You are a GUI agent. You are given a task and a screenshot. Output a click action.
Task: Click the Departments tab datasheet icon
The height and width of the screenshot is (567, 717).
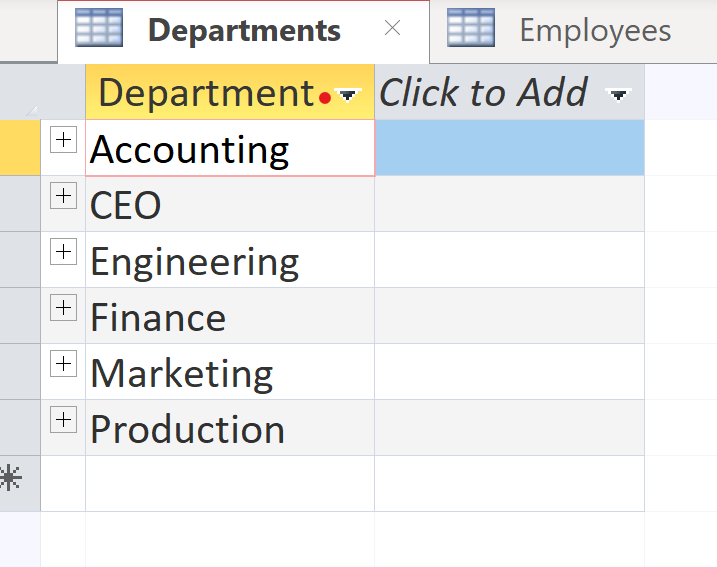(x=99, y=28)
